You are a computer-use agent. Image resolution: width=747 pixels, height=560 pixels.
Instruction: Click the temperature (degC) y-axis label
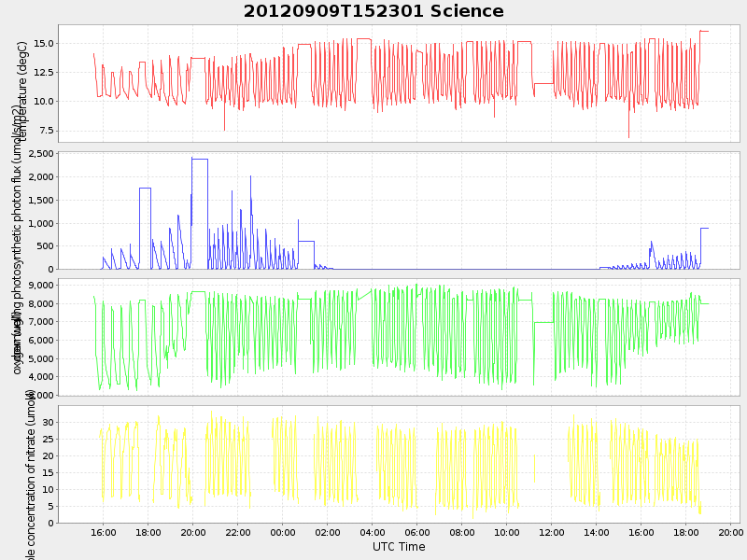pos(22,84)
